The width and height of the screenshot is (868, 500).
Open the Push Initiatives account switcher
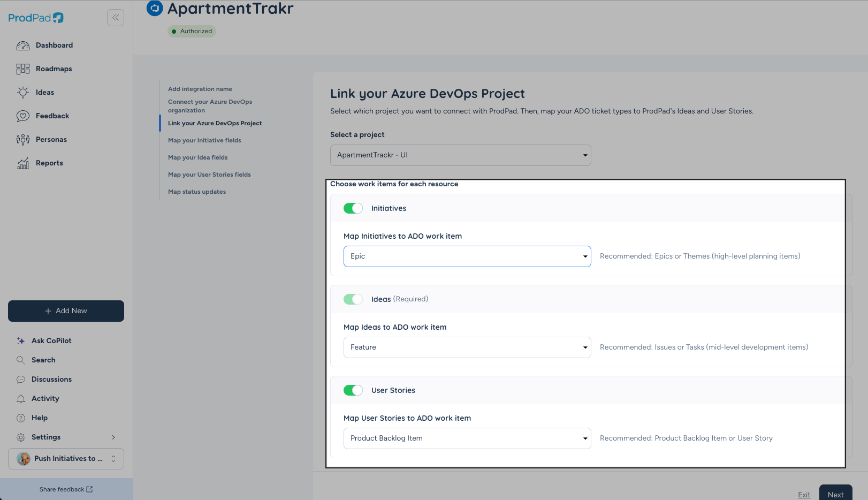click(66, 459)
